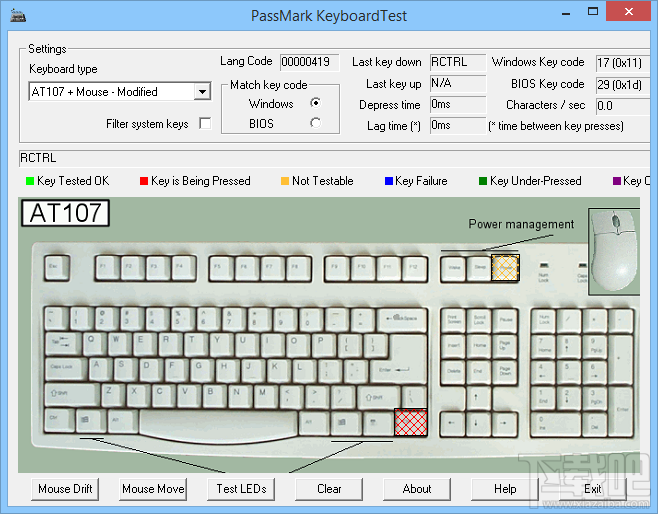Select BIOS match key code radio

click(x=315, y=123)
